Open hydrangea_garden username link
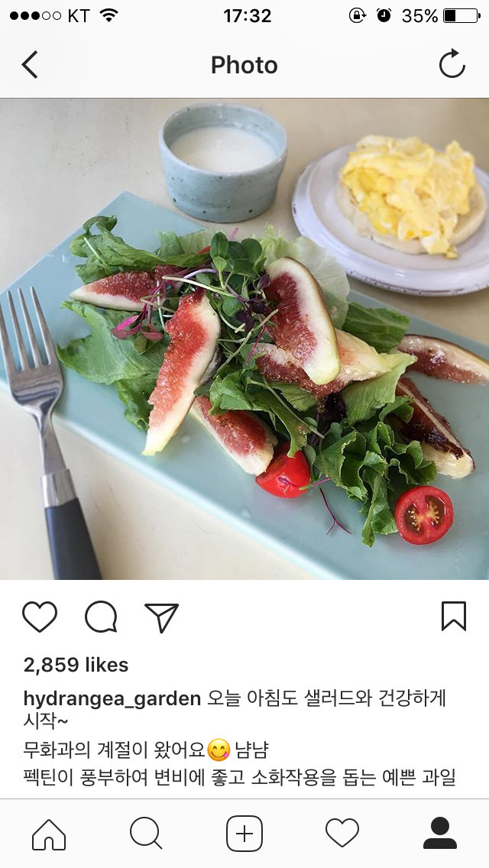 point(112,699)
